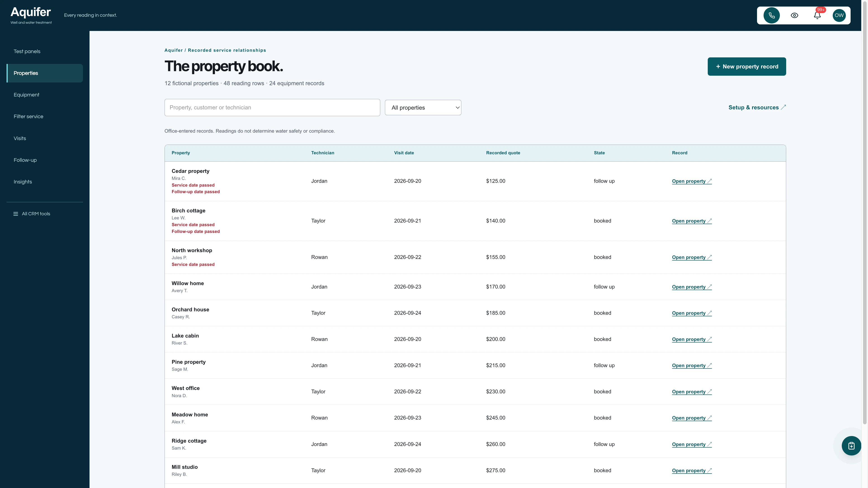Switch to the Insights sidebar section
This screenshot has height=488, width=868.
pos(45,182)
